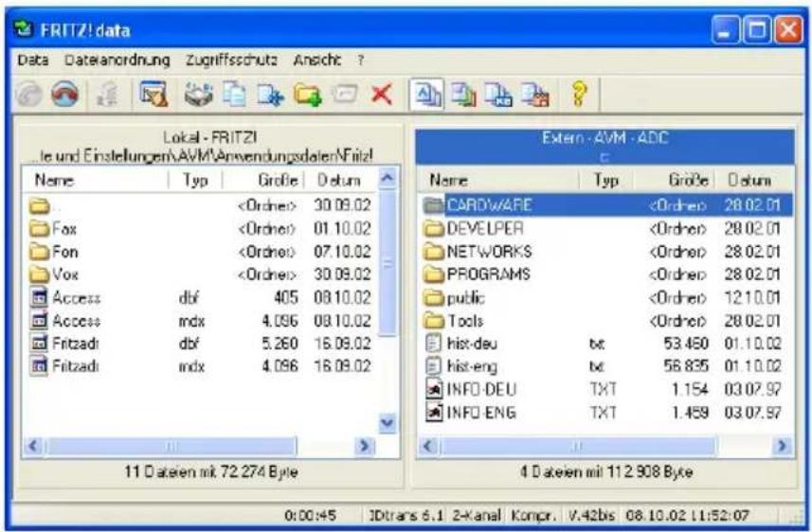The height and width of the screenshot is (532, 812).
Task: Toggle the sort-by-size KB toolbar button
Action: tap(498, 95)
